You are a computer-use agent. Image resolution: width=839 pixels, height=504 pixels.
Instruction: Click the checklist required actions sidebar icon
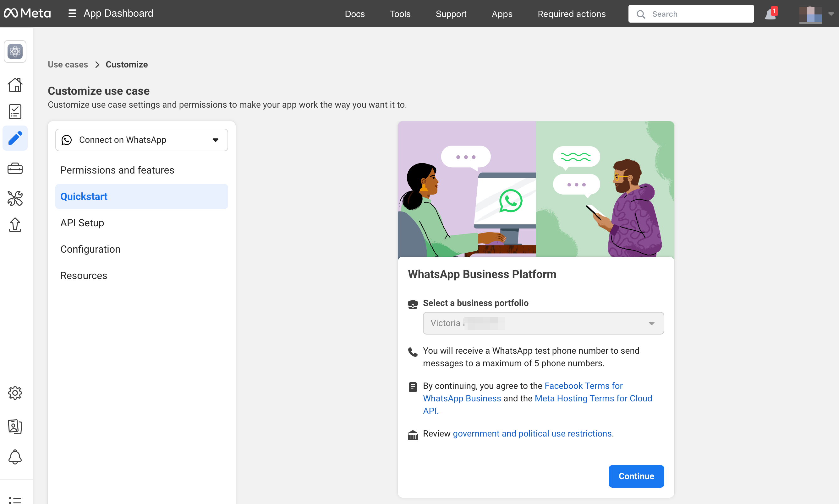pyautogui.click(x=15, y=112)
